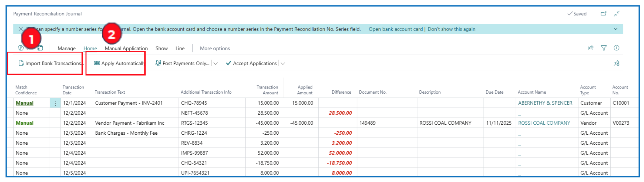Click Import Bank Transactions button

[50, 63]
